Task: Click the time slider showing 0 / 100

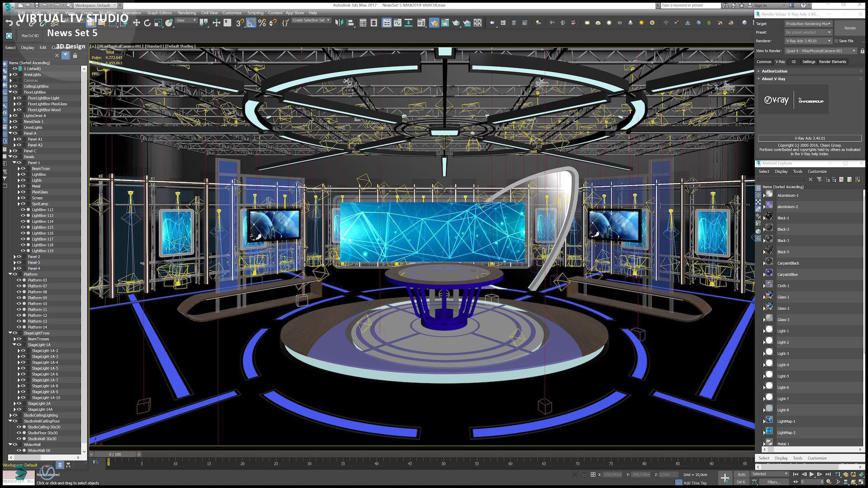Action: tap(115, 454)
